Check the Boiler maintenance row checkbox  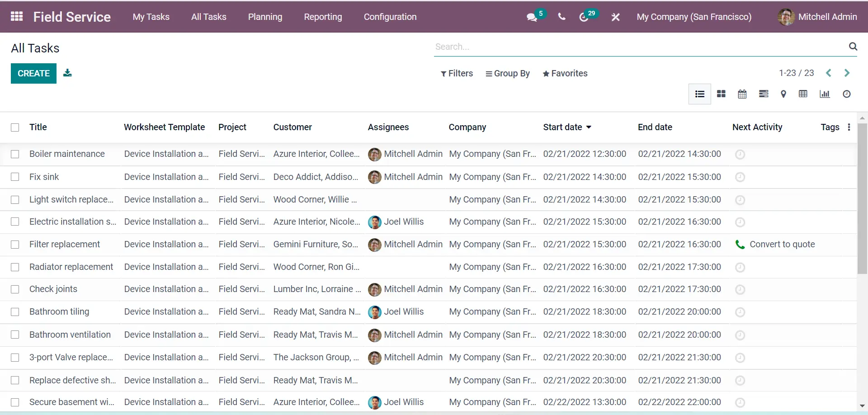pyautogui.click(x=15, y=154)
